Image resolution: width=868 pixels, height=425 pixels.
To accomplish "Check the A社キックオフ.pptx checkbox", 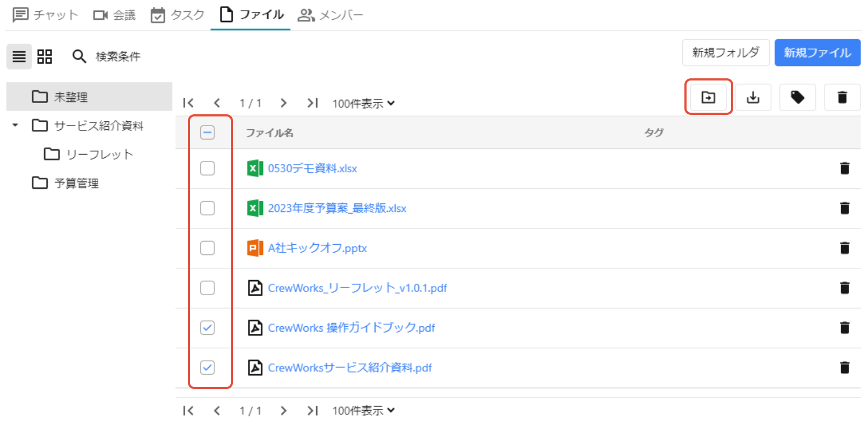I will [207, 248].
